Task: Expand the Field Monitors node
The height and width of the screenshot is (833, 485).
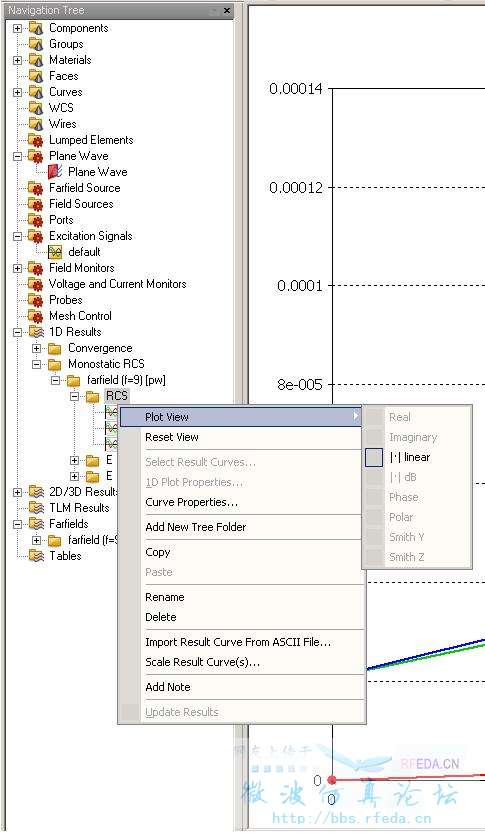Action: [18, 268]
